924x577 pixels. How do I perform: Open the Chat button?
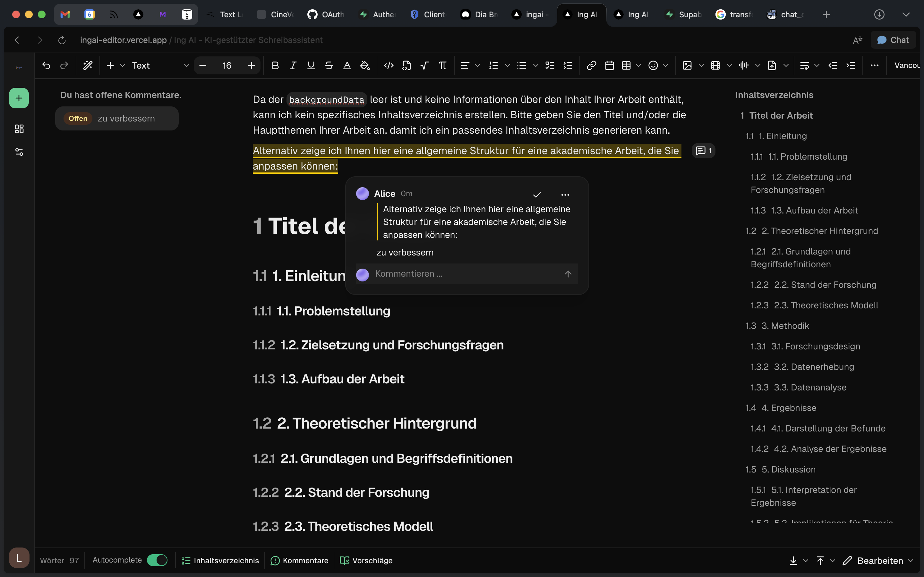click(893, 40)
